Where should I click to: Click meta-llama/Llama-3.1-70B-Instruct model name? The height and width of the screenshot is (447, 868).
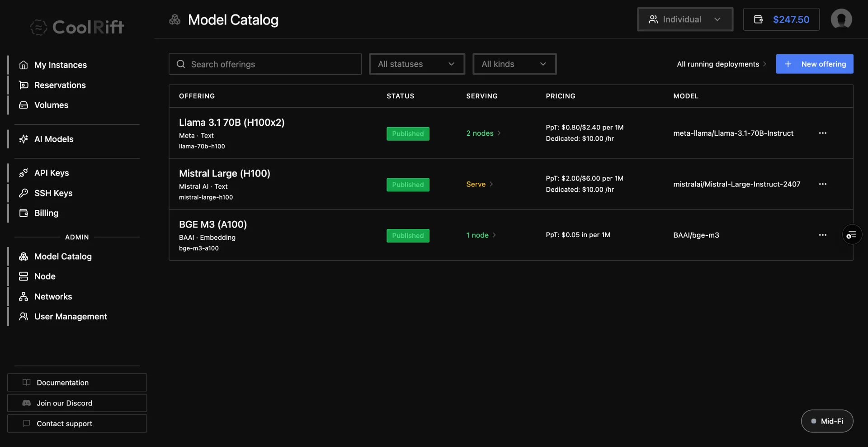tap(733, 133)
